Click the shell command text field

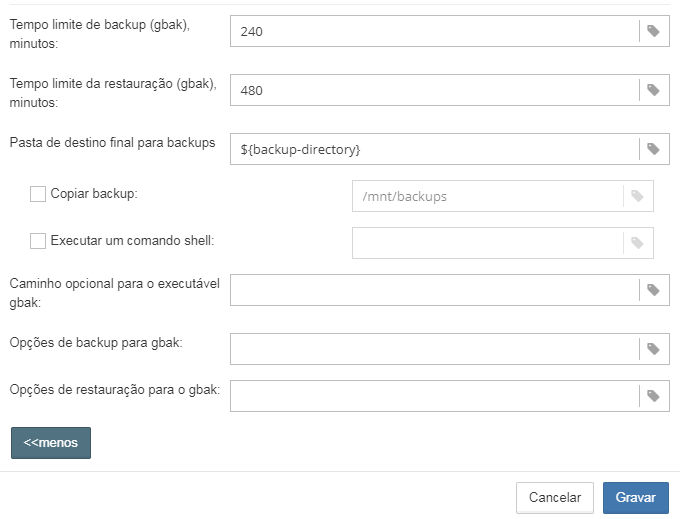[487, 242]
